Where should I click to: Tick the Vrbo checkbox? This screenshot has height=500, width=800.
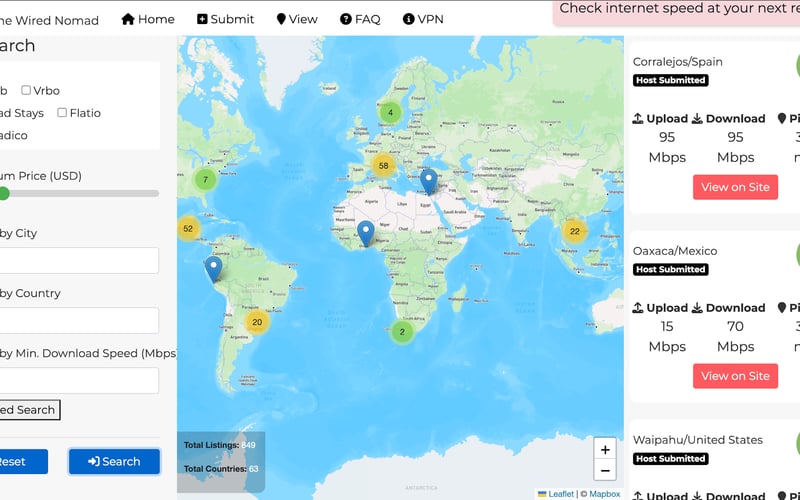[26, 90]
